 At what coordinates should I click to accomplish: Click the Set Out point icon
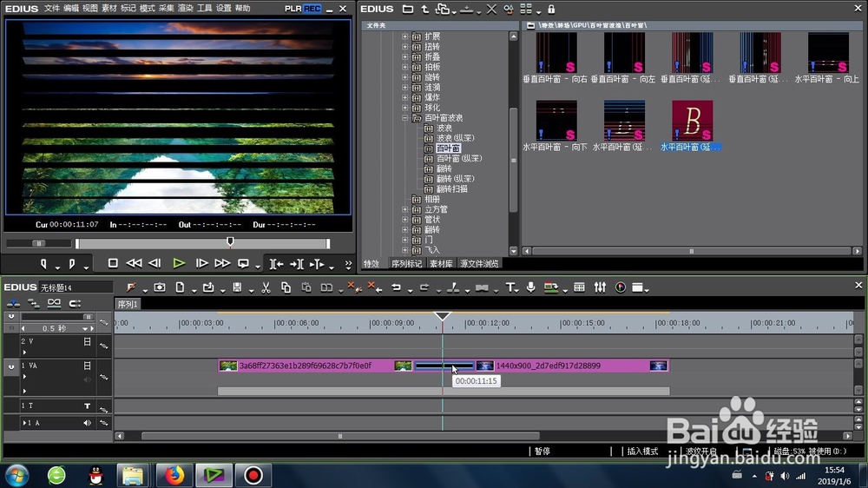(71, 264)
